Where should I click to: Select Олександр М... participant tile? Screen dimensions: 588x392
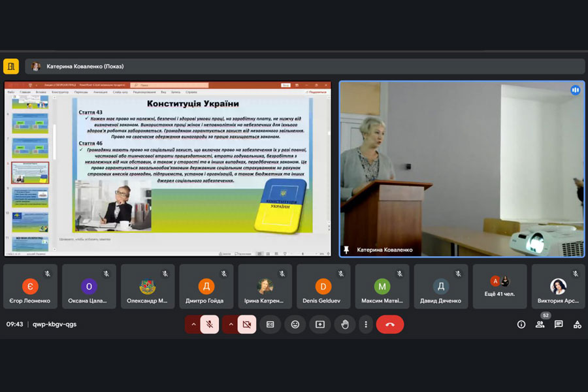click(x=148, y=286)
